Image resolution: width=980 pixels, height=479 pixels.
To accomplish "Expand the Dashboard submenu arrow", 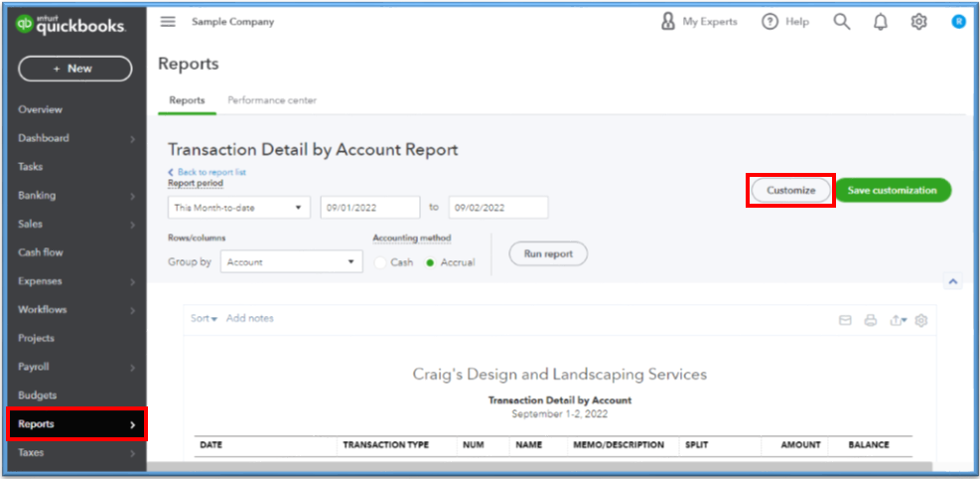I will coord(132,139).
